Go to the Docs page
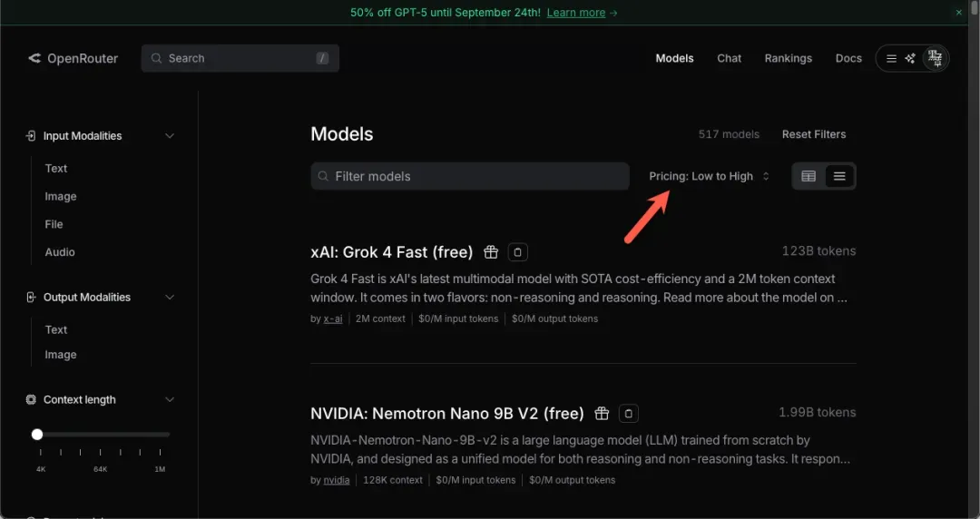 [x=848, y=58]
